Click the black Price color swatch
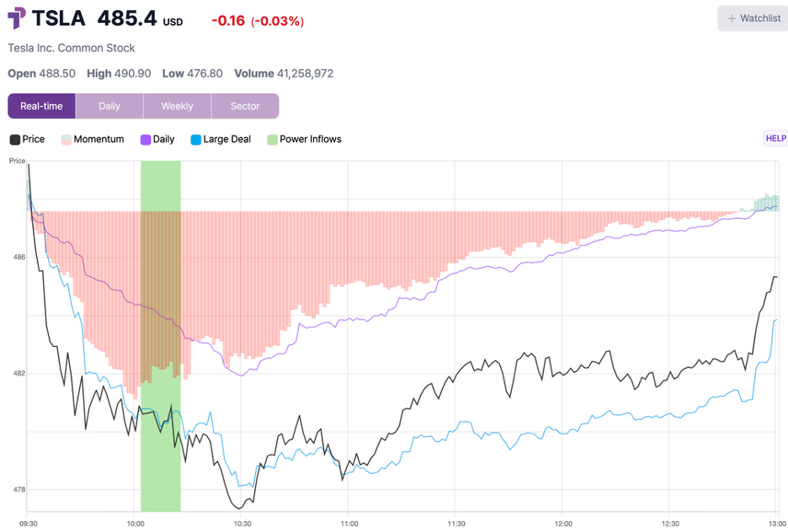The height and width of the screenshot is (532, 788). tap(15, 140)
